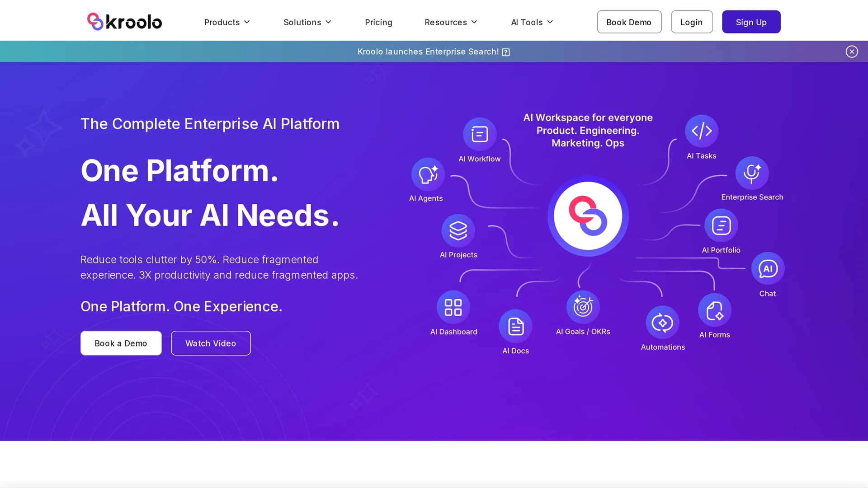868x488 pixels.
Task: Click the Enterprise Search microphone icon
Action: pos(752,173)
